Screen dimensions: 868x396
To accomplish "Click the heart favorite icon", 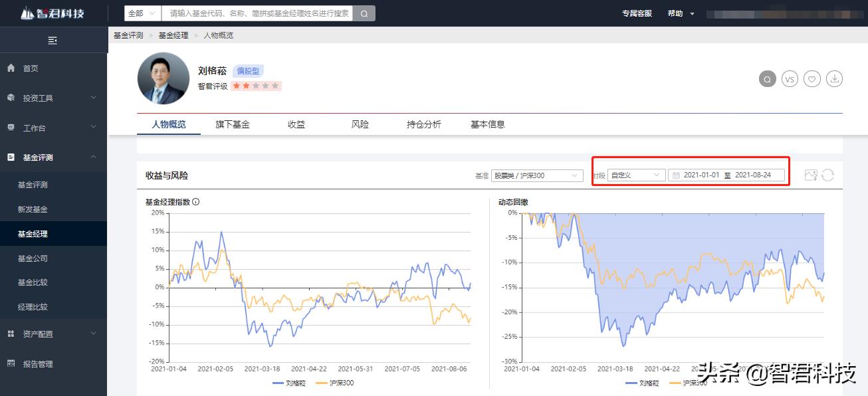I will pos(812,78).
